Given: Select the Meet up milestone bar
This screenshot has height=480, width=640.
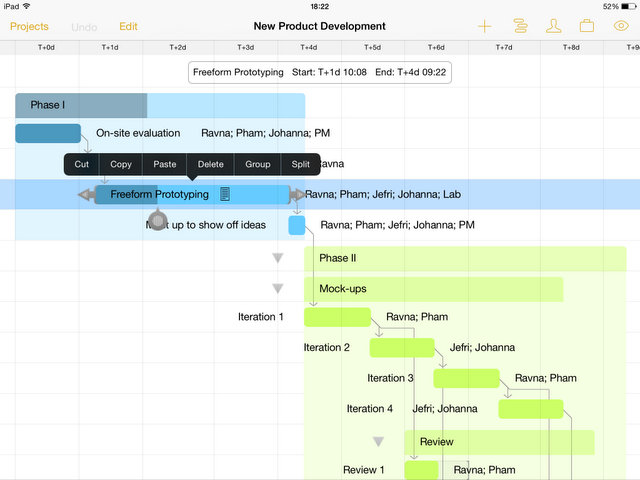Looking at the screenshot, I should click(297, 225).
